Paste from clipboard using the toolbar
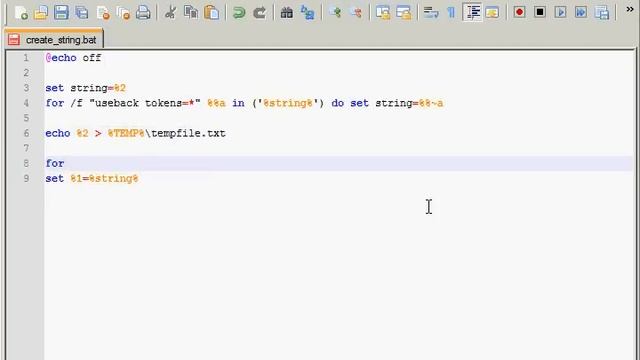Screen dimensions: 640x360 coord(211,13)
